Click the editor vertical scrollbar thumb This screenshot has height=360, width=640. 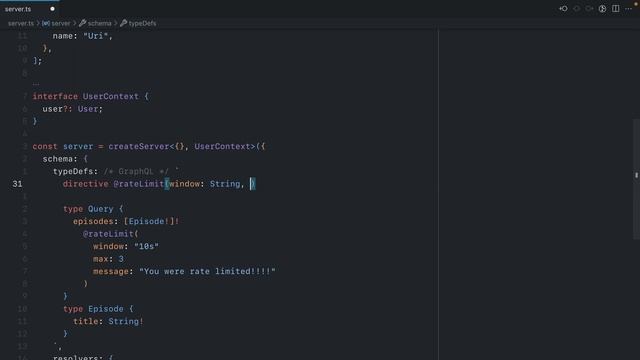(636, 179)
